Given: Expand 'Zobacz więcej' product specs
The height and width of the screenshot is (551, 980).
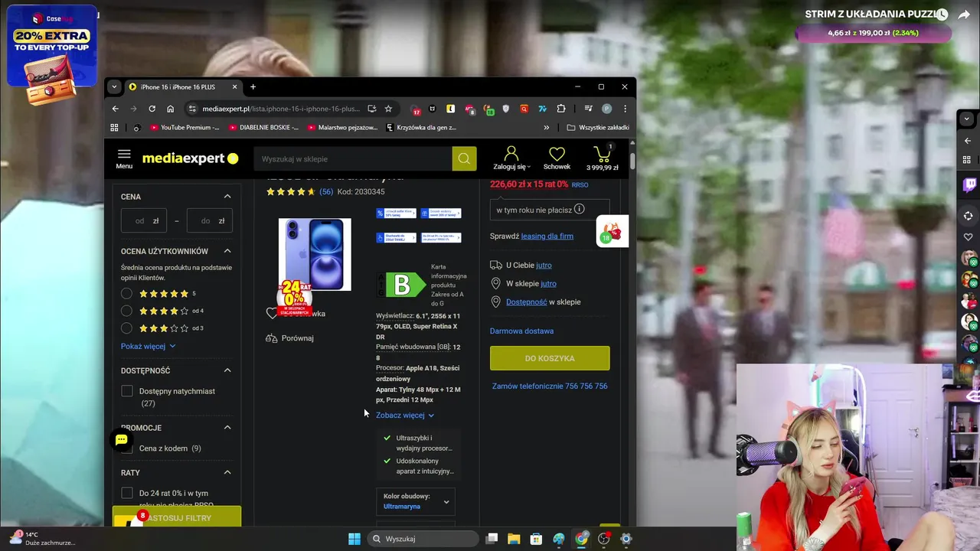Looking at the screenshot, I should pos(405,416).
